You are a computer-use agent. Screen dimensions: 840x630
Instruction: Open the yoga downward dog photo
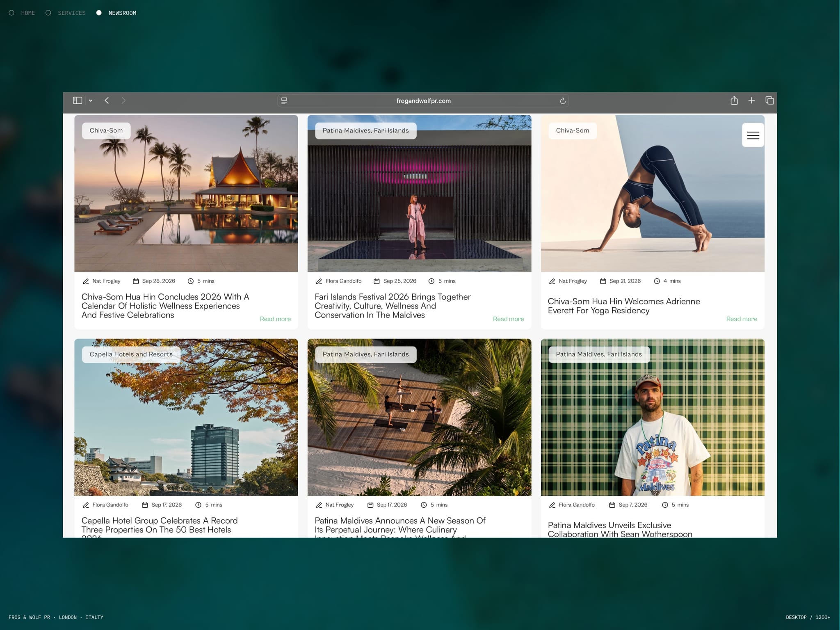653,194
